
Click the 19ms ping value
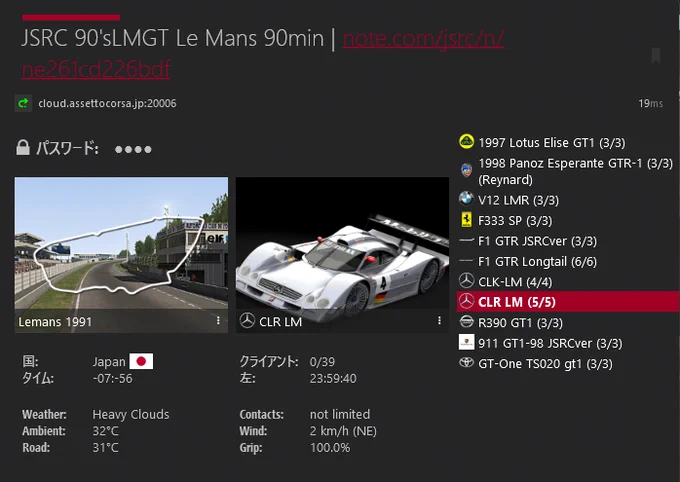[650, 104]
